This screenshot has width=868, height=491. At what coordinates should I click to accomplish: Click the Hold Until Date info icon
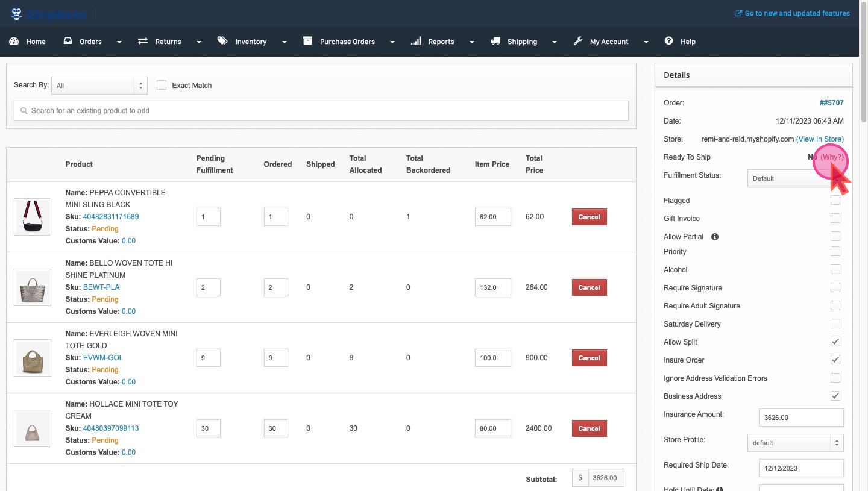click(x=720, y=490)
